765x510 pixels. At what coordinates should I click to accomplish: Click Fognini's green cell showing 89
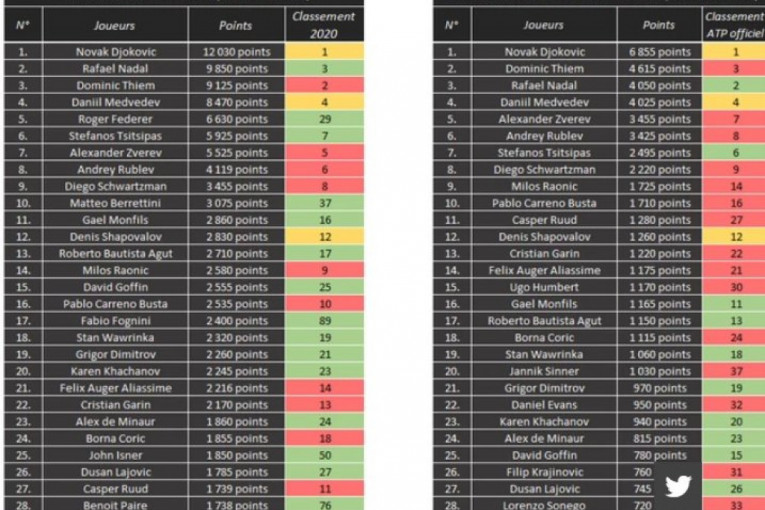point(324,320)
